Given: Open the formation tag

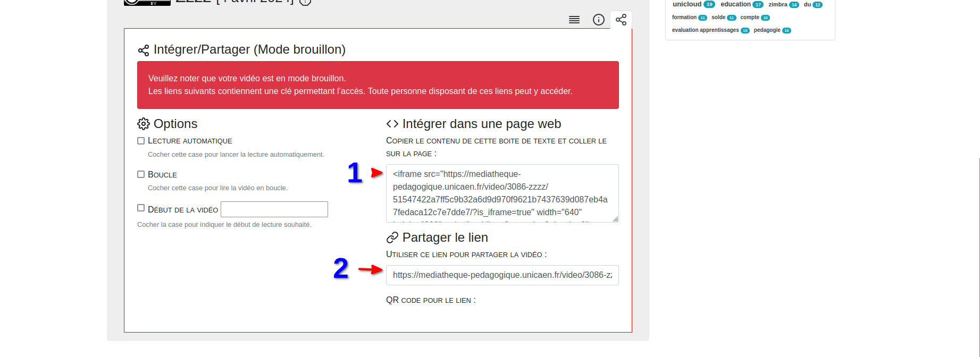Looking at the screenshot, I should pos(684,18).
